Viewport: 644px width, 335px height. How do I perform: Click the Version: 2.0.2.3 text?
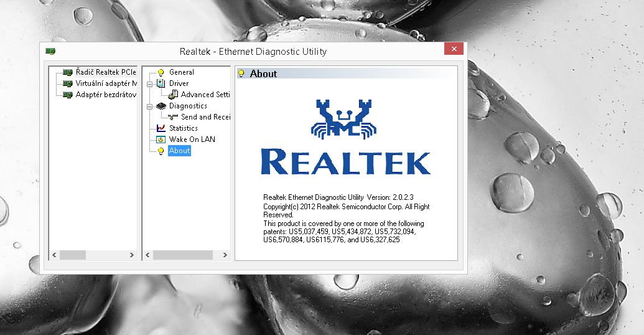[390, 197]
